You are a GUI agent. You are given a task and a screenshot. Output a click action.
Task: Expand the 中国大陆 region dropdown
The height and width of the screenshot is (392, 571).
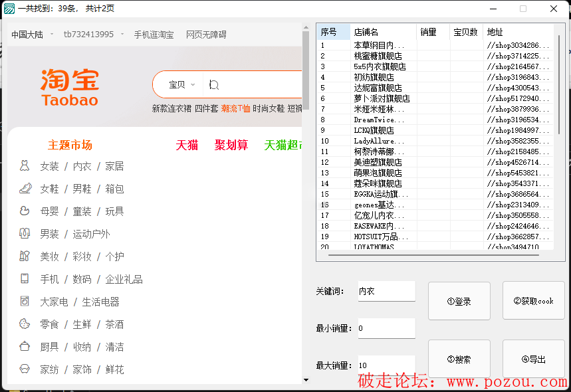(52, 34)
